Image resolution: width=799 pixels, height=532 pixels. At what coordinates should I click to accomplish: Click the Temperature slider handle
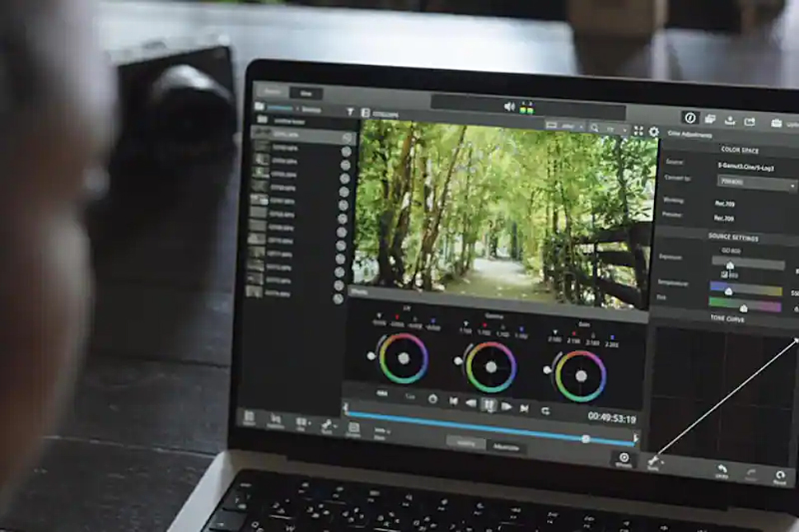(729, 291)
